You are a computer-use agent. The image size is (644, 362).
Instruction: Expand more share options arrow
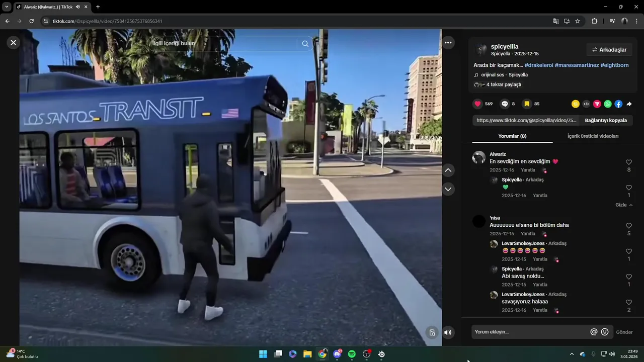pos(629,104)
